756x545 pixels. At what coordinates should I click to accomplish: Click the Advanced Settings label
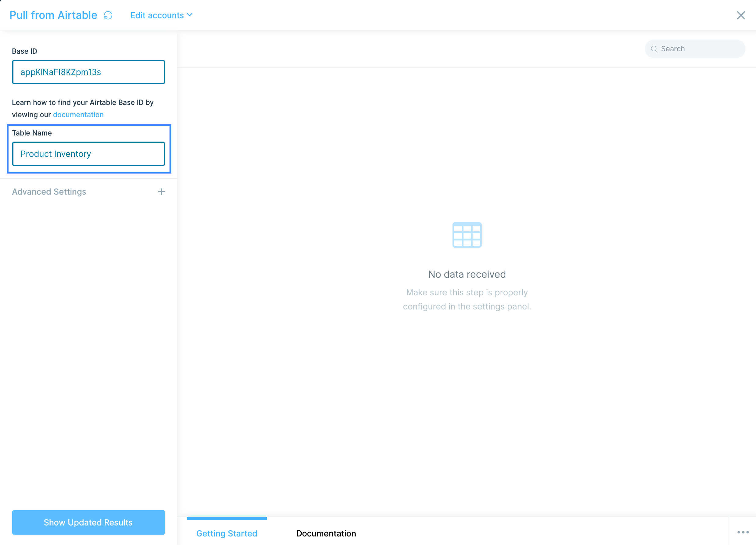(49, 192)
